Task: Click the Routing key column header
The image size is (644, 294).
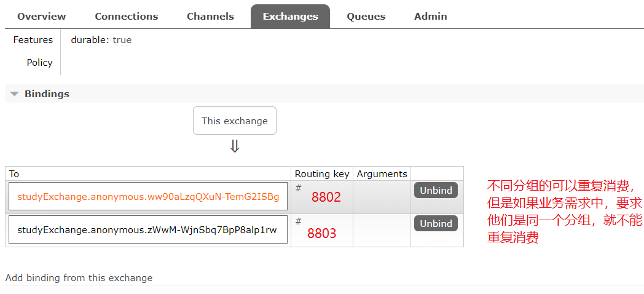Action: tap(321, 174)
